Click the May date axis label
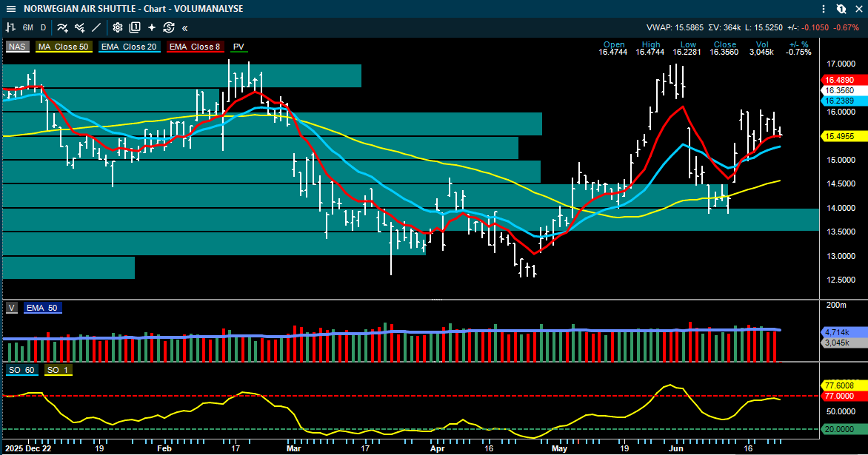Image resolution: width=868 pixels, height=455 pixels. (x=560, y=448)
